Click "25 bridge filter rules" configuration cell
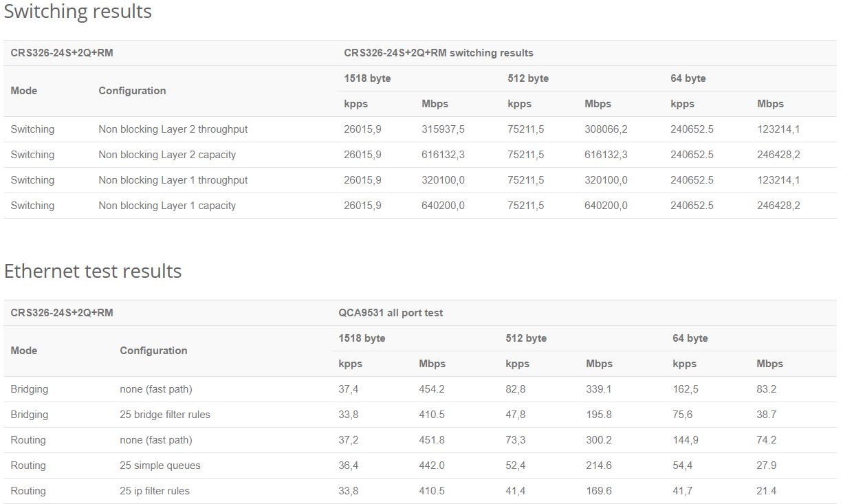 [165, 415]
